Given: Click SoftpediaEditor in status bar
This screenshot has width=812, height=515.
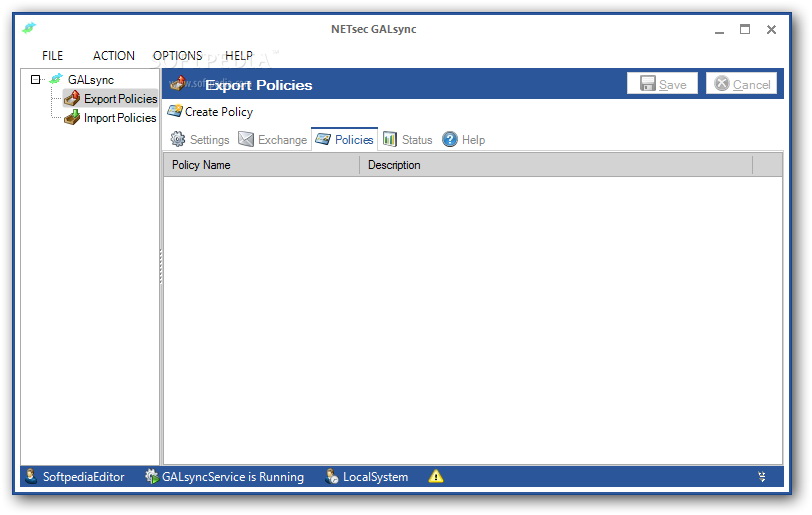Looking at the screenshot, I should (x=83, y=477).
